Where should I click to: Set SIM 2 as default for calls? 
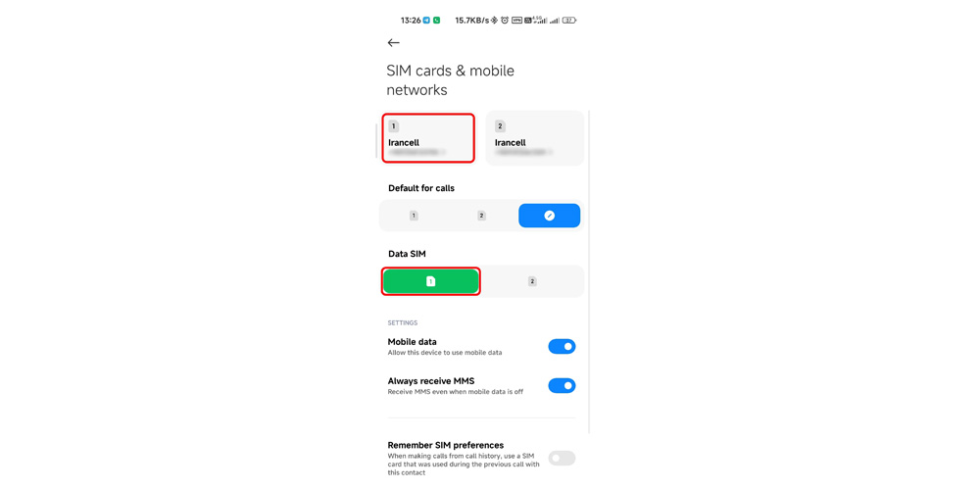[482, 216]
